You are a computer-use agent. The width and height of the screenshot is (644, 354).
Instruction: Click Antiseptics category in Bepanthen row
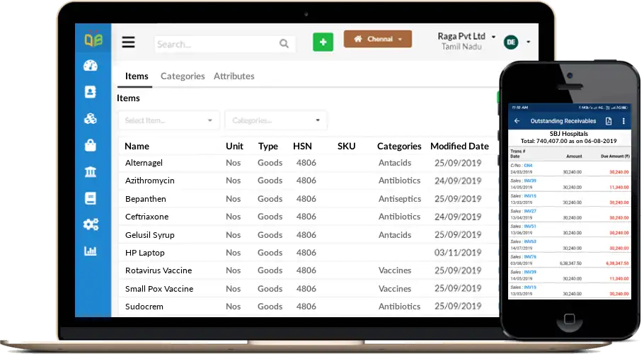click(400, 199)
